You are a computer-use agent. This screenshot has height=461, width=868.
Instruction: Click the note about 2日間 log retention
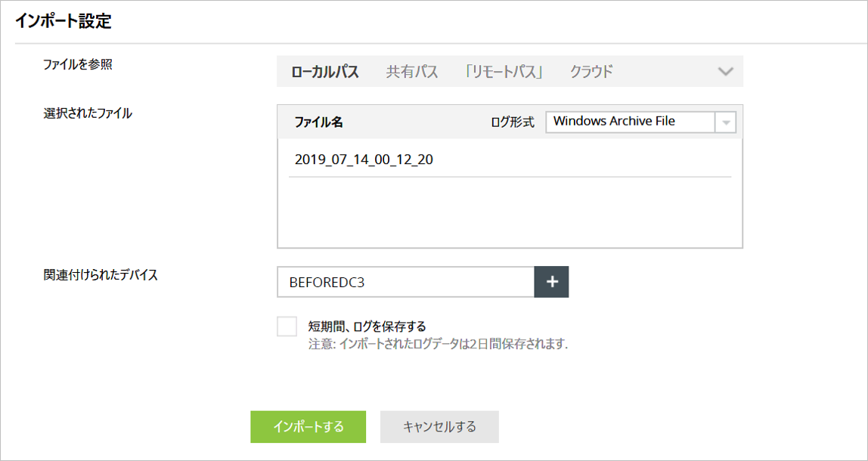(x=438, y=345)
